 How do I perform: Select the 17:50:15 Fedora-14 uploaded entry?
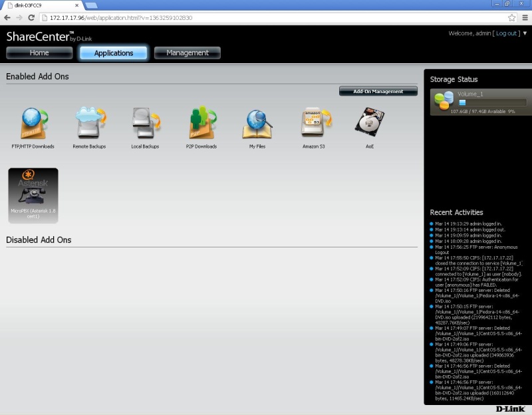tap(477, 315)
